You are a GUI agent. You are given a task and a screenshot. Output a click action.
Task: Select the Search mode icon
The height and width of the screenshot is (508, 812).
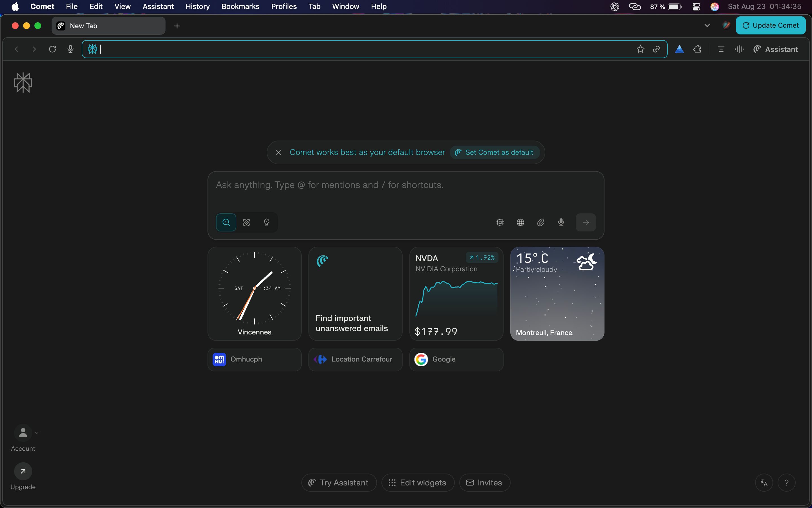click(226, 222)
